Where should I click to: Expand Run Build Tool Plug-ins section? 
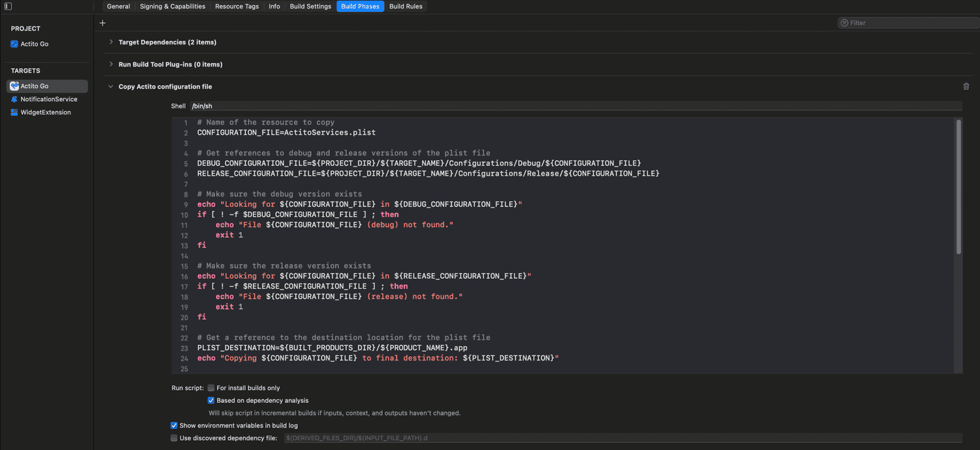pos(110,64)
